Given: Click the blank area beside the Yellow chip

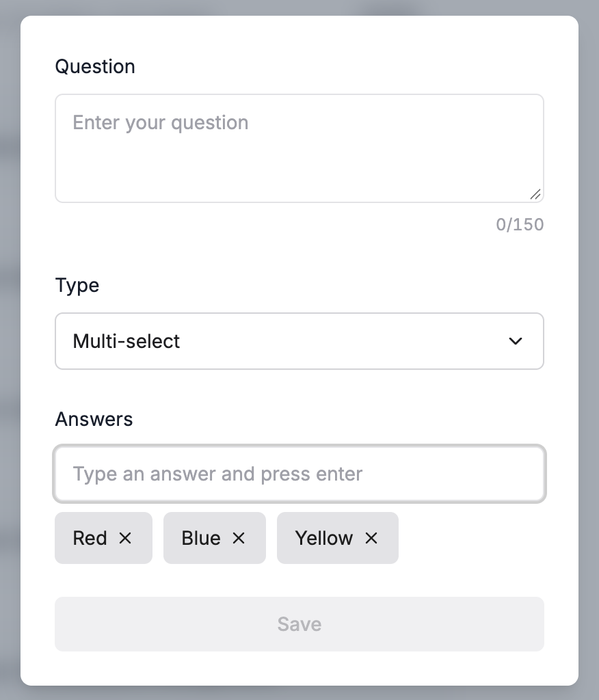Looking at the screenshot, I should 471,538.
